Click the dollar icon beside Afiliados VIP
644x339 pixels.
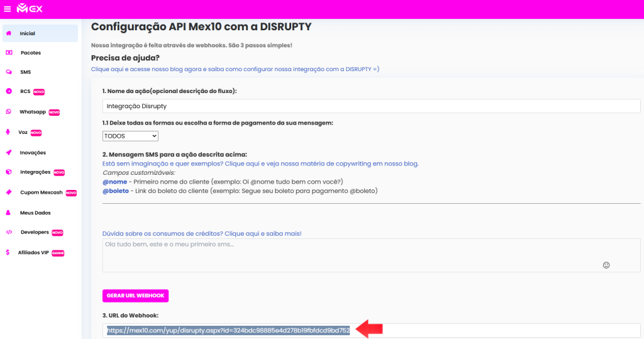pyautogui.click(x=8, y=252)
